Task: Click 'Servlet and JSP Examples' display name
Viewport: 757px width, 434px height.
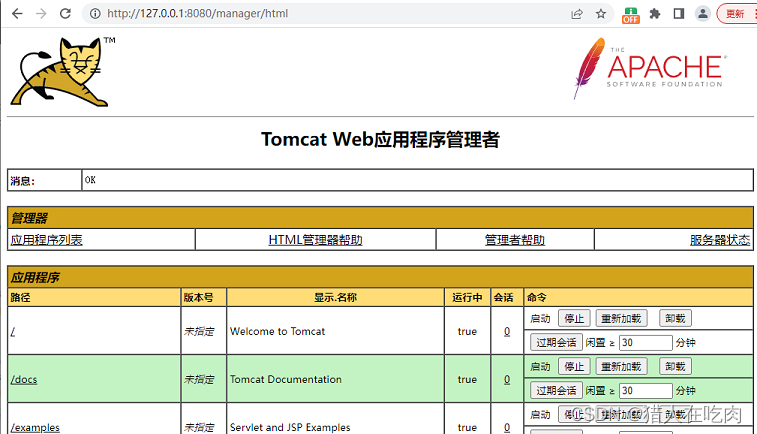Action: [290, 427]
